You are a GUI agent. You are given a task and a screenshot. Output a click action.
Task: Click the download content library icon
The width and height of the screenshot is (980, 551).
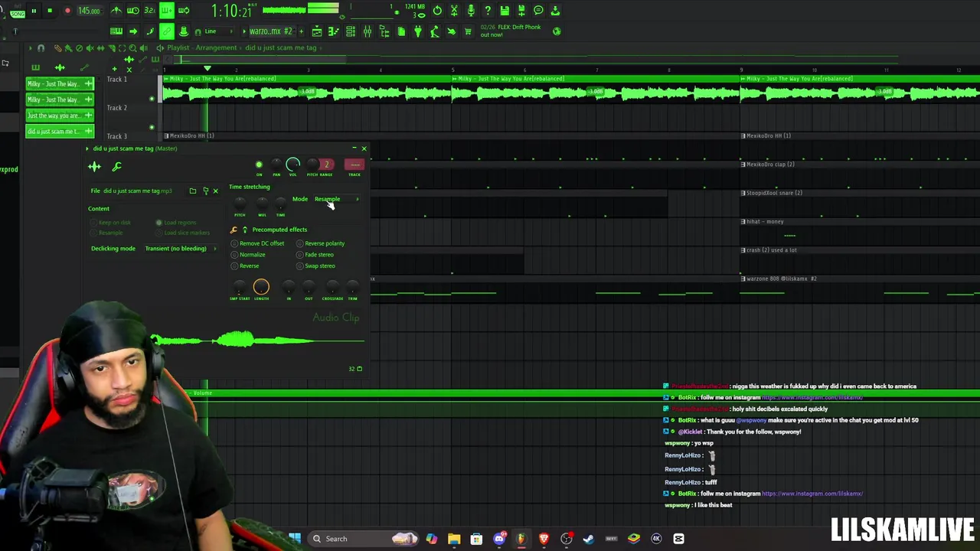(x=555, y=11)
